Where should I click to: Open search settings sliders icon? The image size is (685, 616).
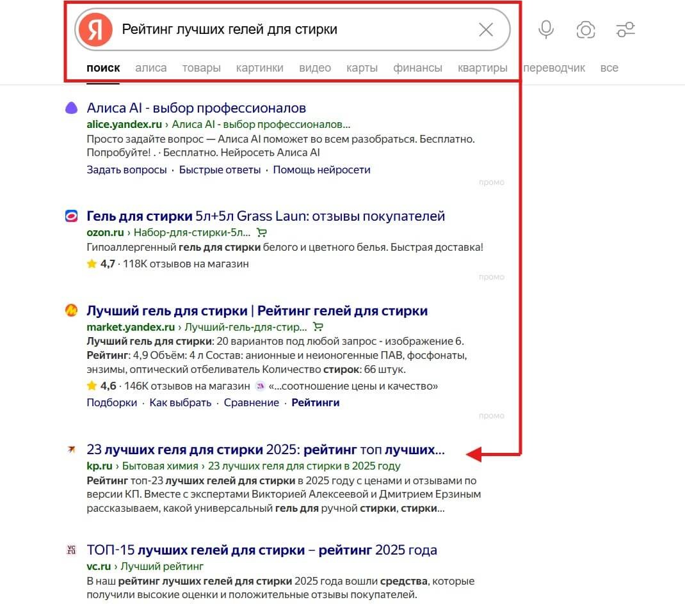(625, 29)
